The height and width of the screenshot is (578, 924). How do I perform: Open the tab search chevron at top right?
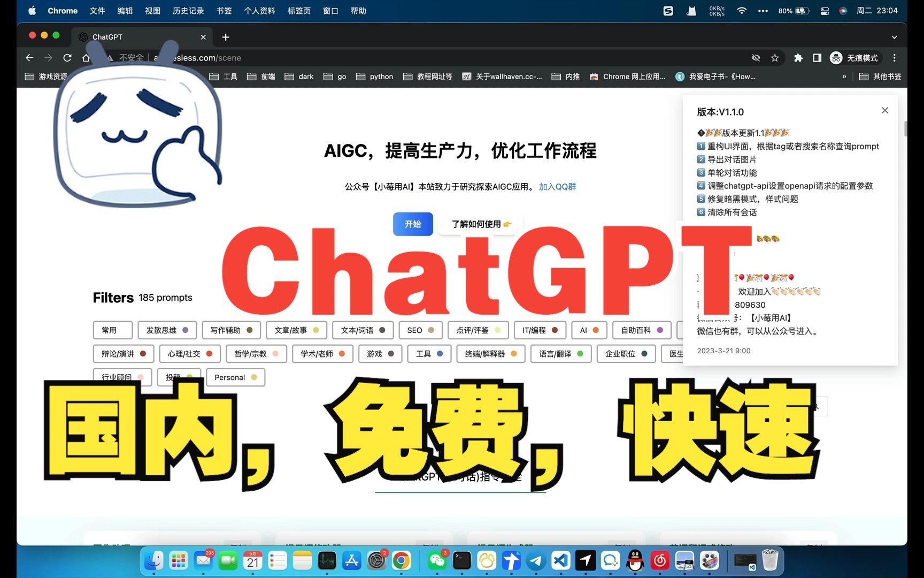point(894,37)
